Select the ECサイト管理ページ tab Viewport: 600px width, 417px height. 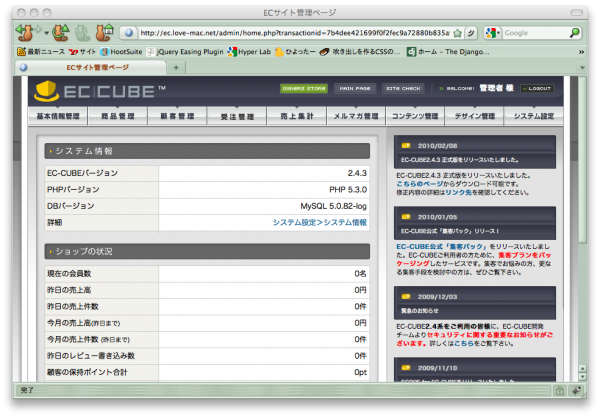[x=91, y=68]
